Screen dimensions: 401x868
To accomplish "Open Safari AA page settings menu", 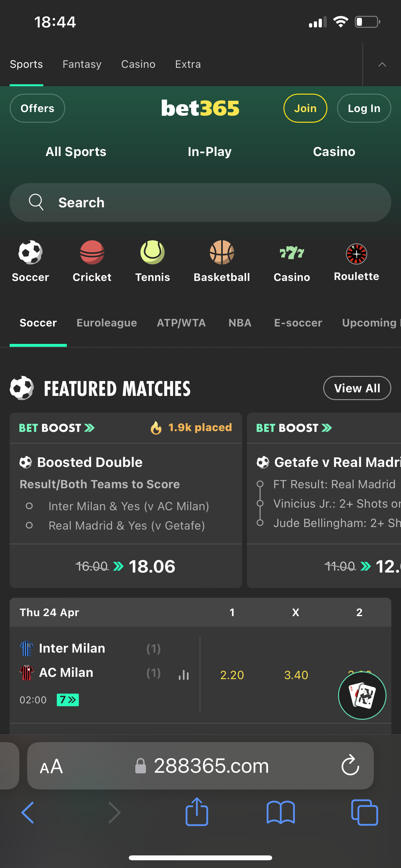I will [51, 767].
